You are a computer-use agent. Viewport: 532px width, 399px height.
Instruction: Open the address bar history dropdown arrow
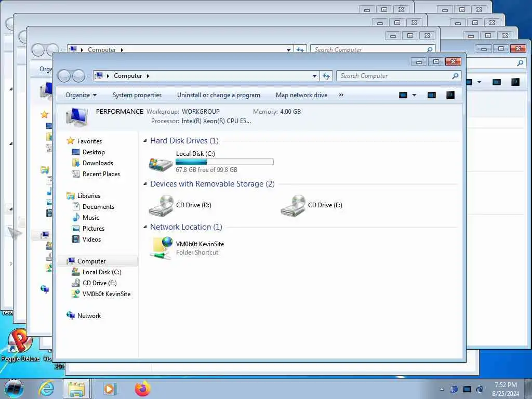tap(314, 76)
